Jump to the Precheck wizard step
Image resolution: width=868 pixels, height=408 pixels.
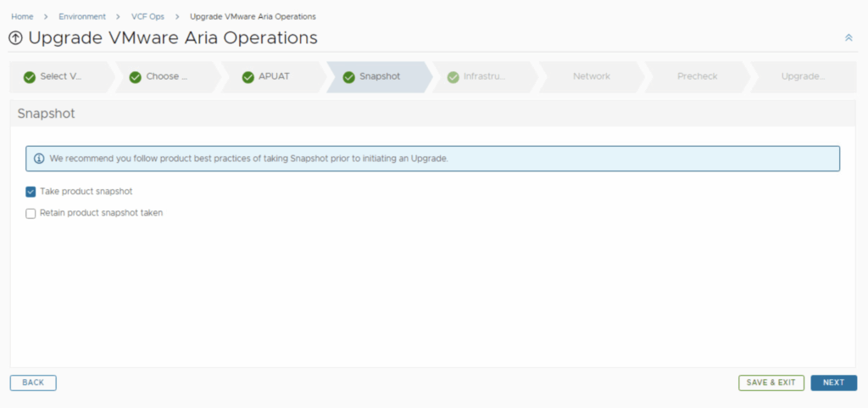(x=697, y=76)
